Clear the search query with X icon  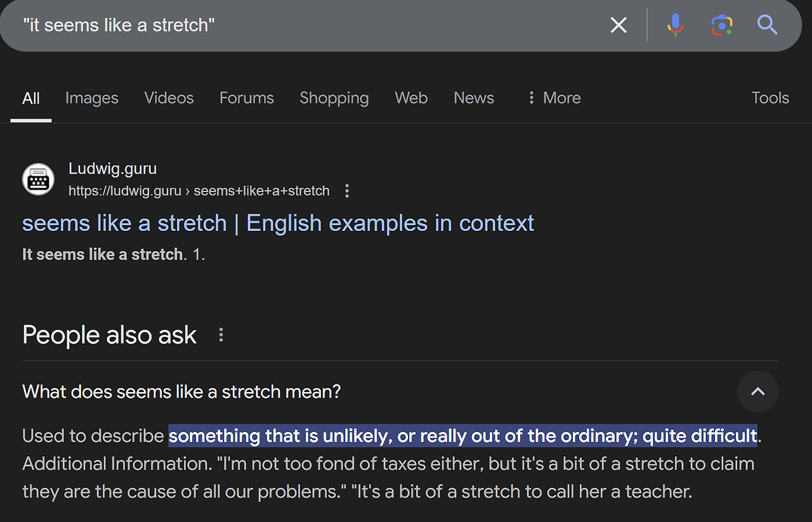[619, 25]
